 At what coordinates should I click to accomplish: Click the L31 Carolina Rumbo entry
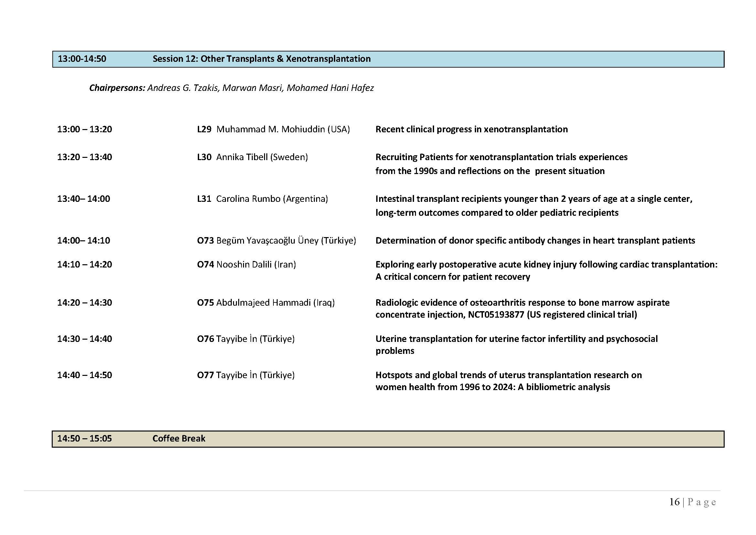tap(262, 199)
